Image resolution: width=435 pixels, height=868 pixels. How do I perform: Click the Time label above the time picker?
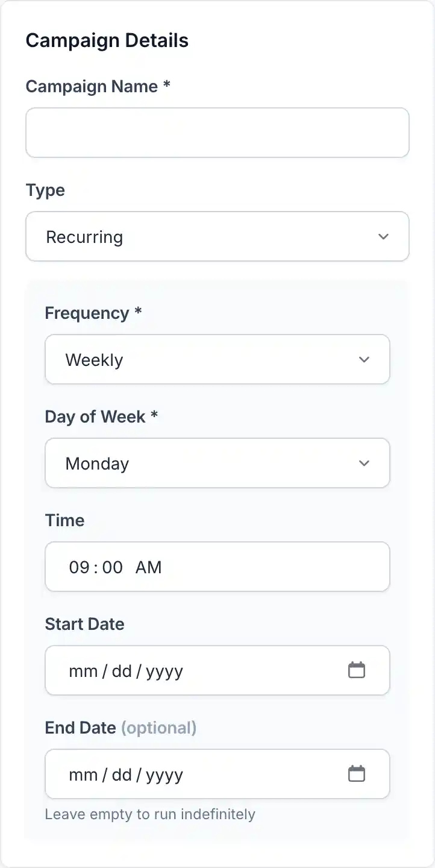pos(64,520)
